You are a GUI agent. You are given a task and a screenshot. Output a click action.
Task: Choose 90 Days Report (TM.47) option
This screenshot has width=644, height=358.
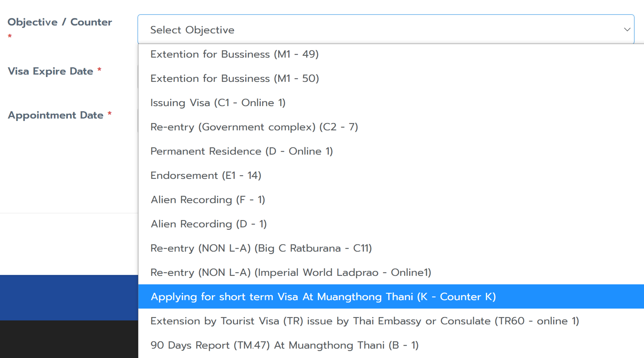[x=285, y=345]
